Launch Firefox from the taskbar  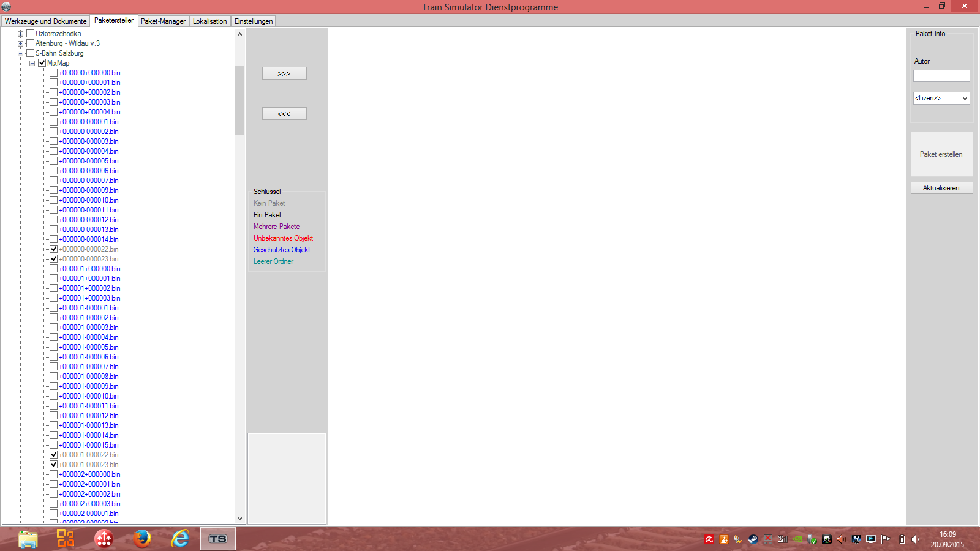[x=142, y=539]
